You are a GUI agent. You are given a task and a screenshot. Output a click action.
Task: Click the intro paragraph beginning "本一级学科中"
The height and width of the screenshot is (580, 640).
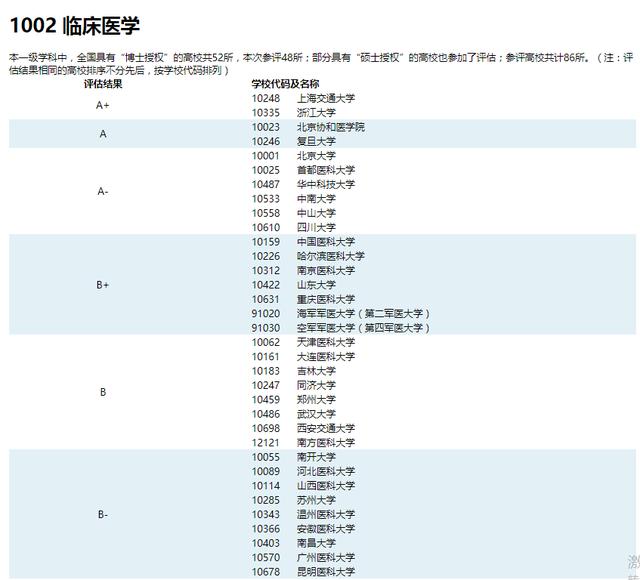click(x=321, y=64)
